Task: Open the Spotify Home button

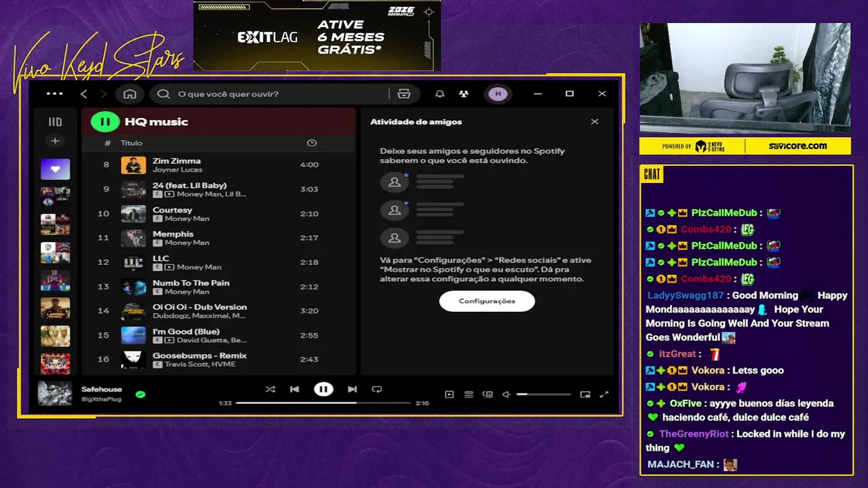Action: click(x=130, y=94)
